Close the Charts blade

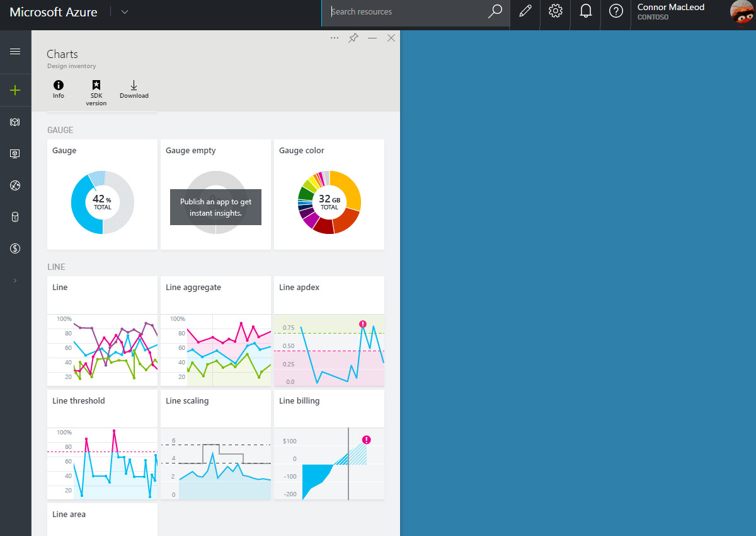(x=391, y=38)
